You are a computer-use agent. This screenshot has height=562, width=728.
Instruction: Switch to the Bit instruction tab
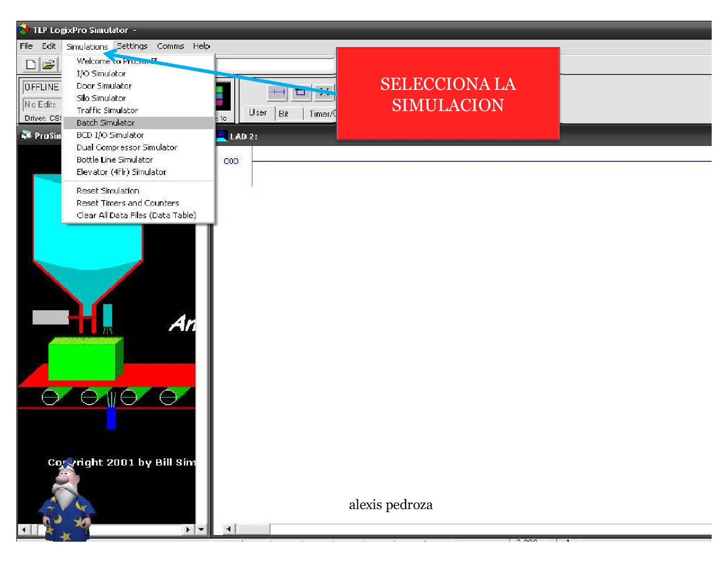pos(284,114)
